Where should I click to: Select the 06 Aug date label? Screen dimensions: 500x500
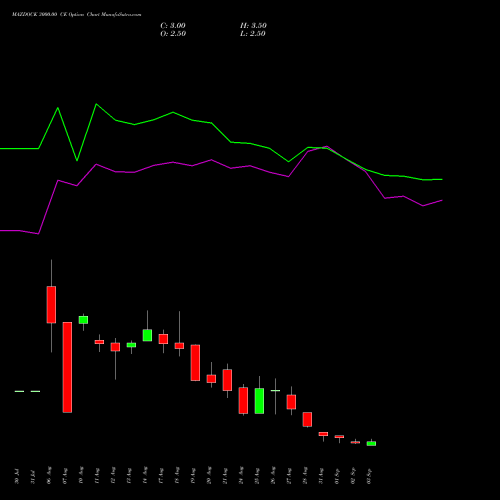[49, 475]
